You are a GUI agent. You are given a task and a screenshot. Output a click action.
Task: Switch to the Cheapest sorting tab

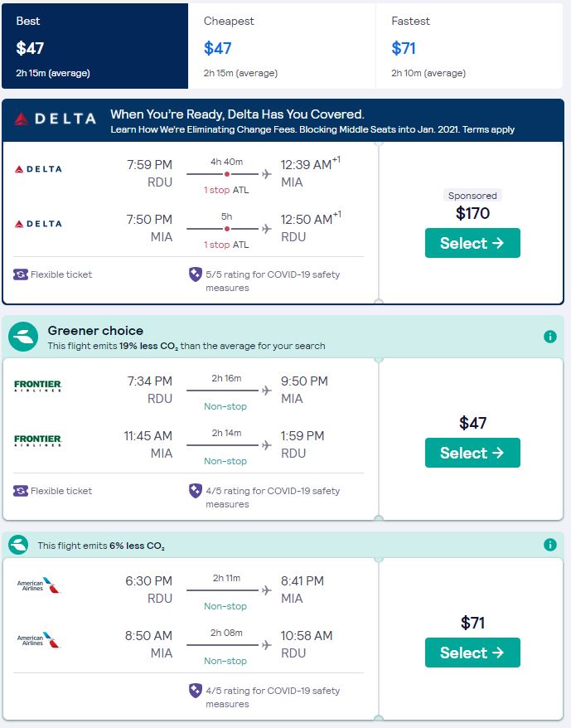(x=282, y=46)
